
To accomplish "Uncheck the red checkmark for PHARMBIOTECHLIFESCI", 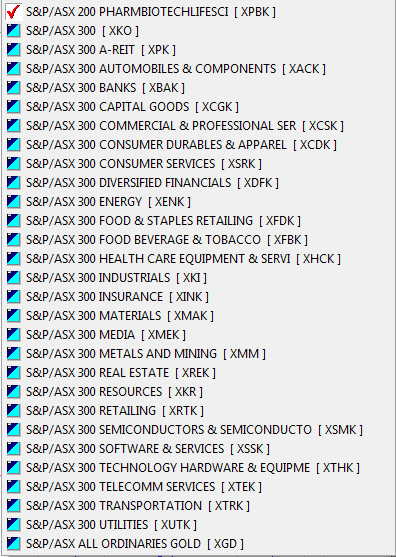I will (13, 12).
